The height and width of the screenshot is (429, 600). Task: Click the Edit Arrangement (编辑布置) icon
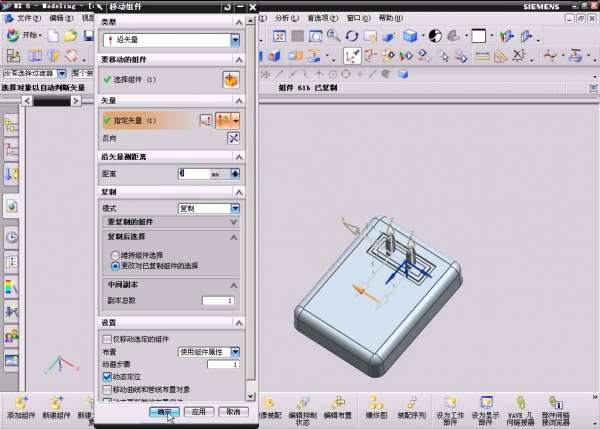pyautogui.click(x=337, y=403)
